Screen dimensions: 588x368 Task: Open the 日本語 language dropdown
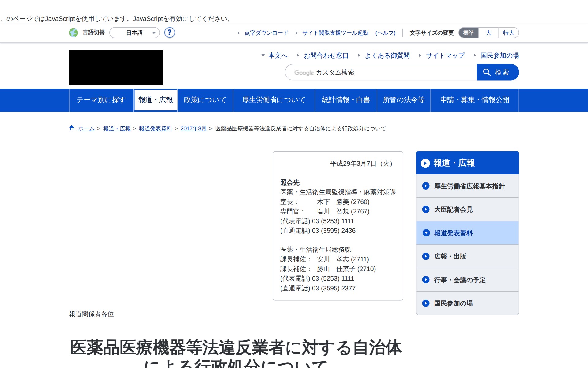(x=135, y=33)
